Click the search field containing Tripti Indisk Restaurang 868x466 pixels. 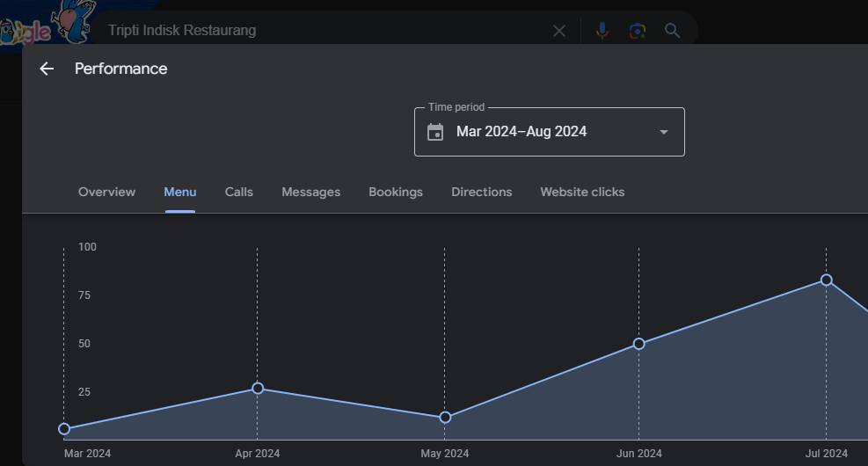317,31
